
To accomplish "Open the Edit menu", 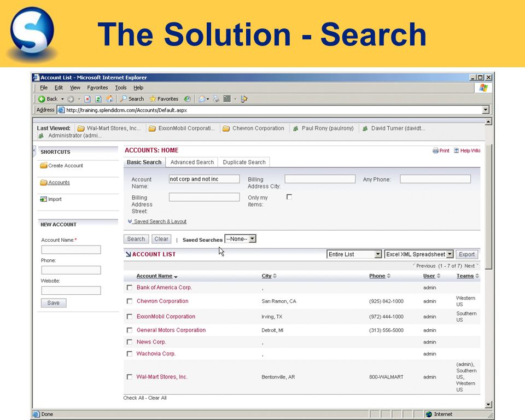I will point(59,87).
